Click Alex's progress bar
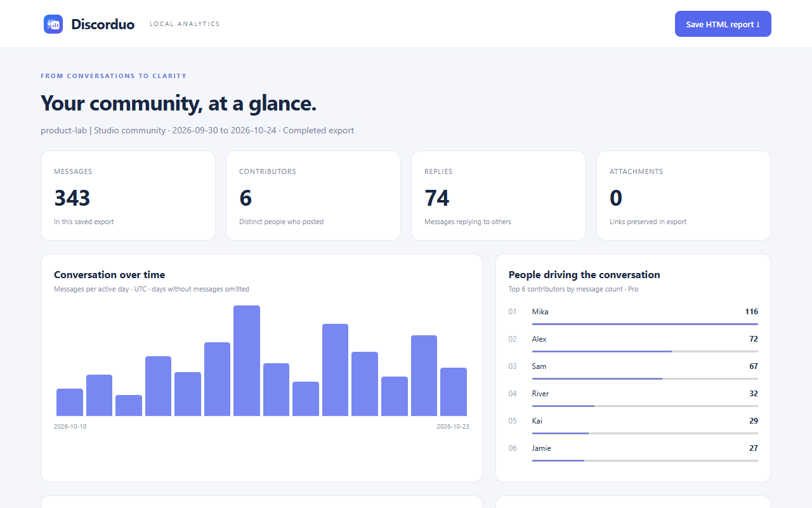The image size is (812, 508). (x=645, y=351)
